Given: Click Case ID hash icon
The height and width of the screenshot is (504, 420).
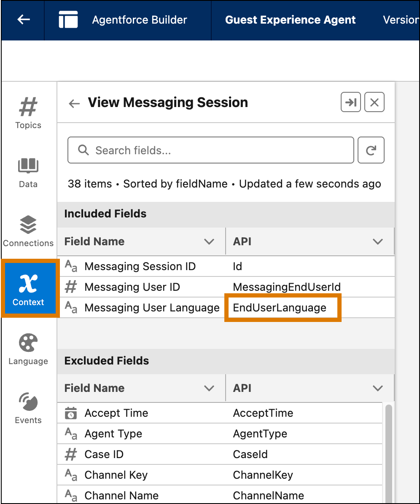Looking at the screenshot, I should [71, 454].
